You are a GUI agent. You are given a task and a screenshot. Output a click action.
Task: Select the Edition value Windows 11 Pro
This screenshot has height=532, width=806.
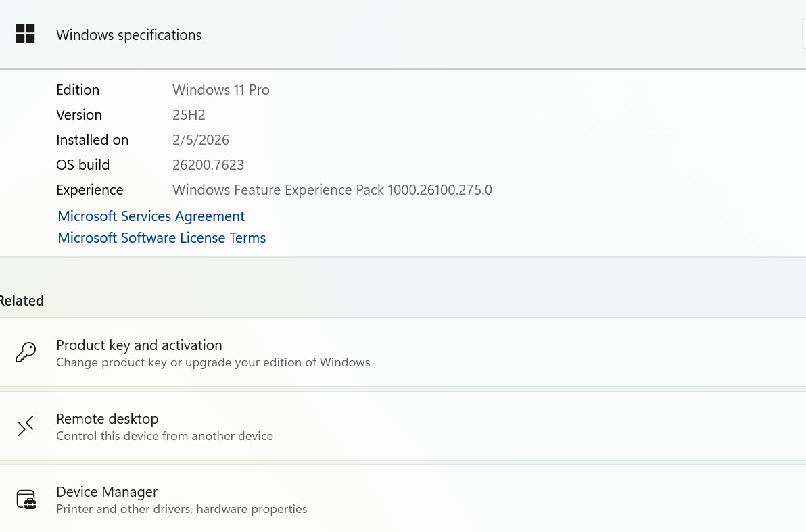[x=221, y=90]
